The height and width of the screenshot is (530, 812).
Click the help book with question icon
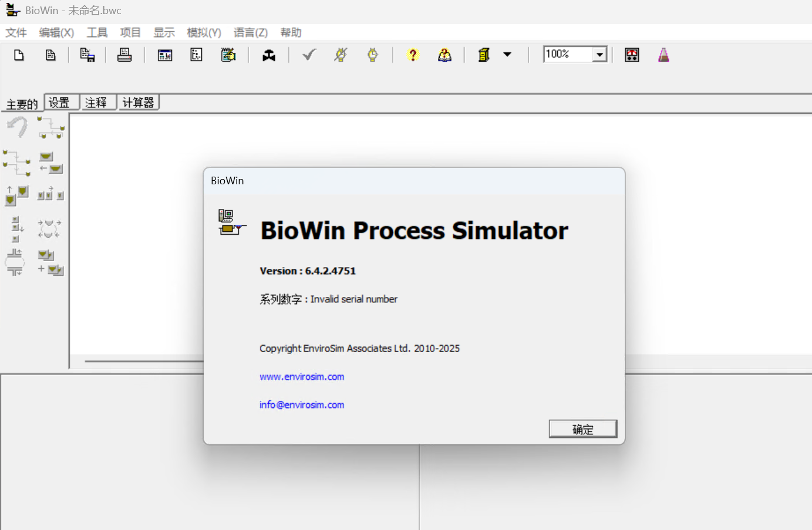point(445,55)
